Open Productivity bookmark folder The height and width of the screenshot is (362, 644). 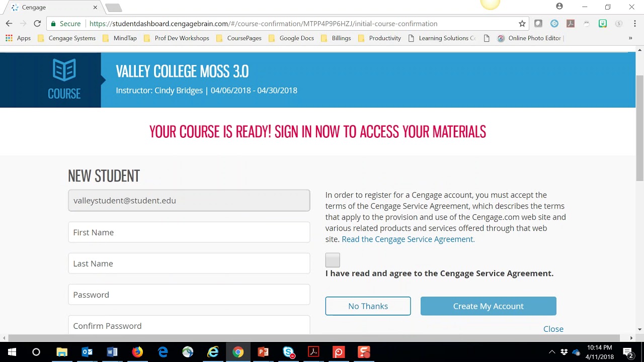tap(379, 38)
